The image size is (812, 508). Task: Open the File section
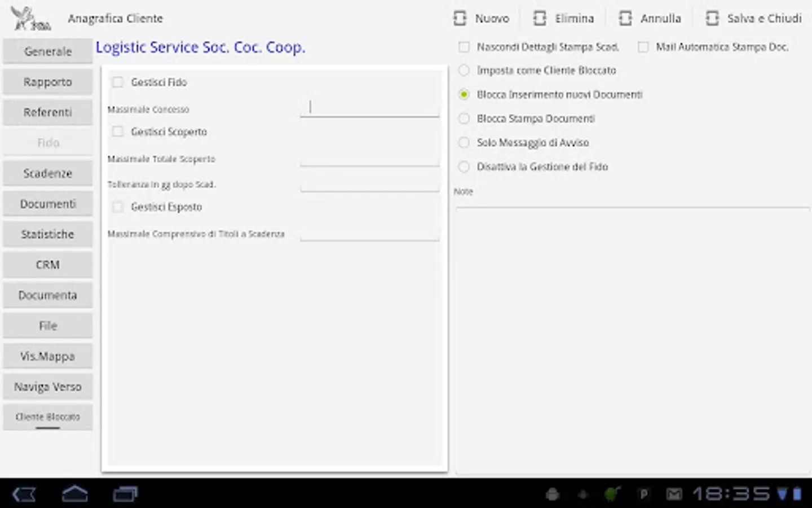coord(48,326)
